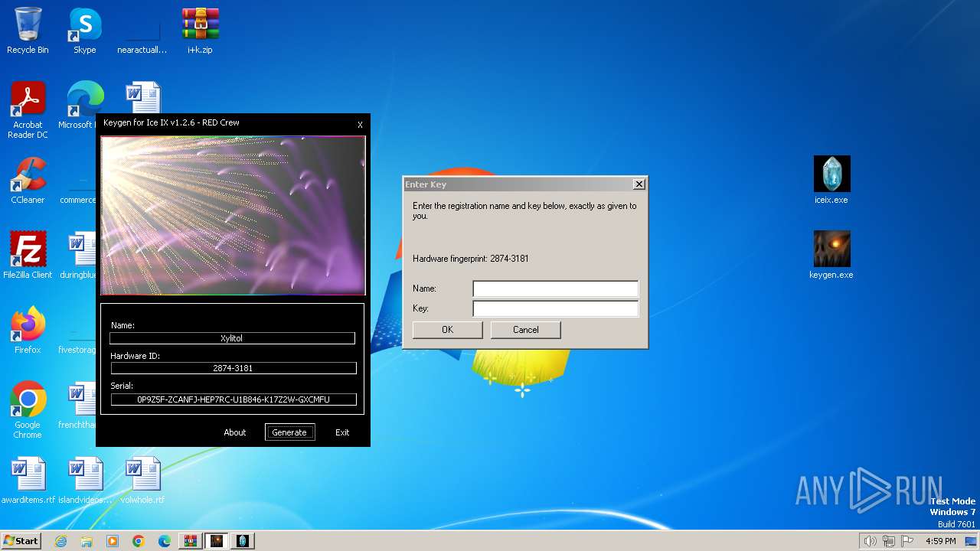Switch to the keygen taskbar button

pyautogui.click(x=217, y=541)
